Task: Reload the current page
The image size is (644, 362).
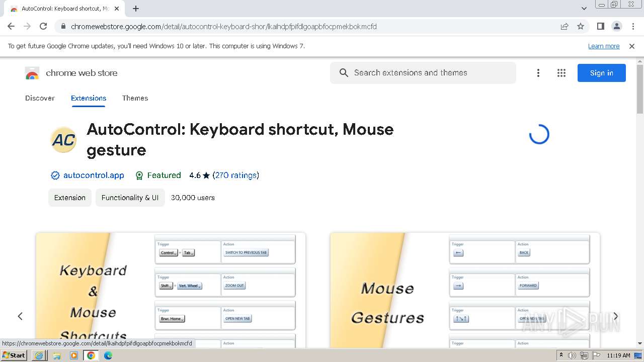Action: 43,26
